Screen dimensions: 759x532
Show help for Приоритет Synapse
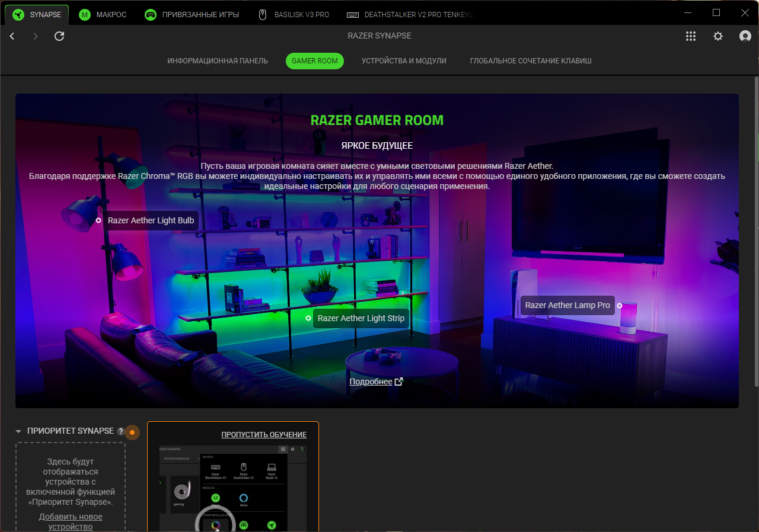(121, 431)
